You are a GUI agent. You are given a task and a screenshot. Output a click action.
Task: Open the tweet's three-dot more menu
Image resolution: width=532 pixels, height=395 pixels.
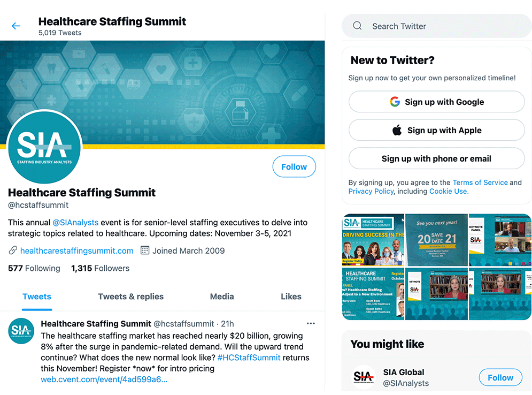point(311,323)
